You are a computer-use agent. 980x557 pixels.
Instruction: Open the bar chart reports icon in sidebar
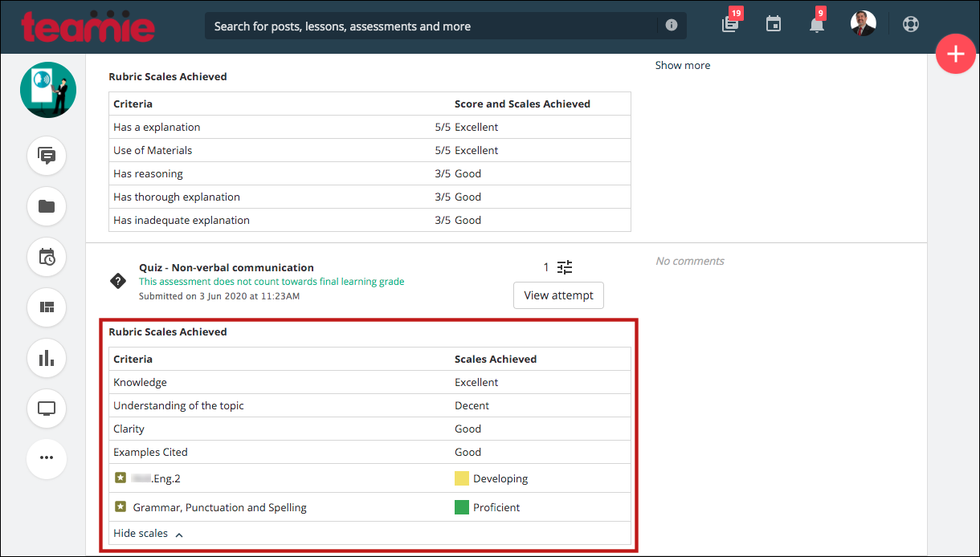click(x=47, y=358)
